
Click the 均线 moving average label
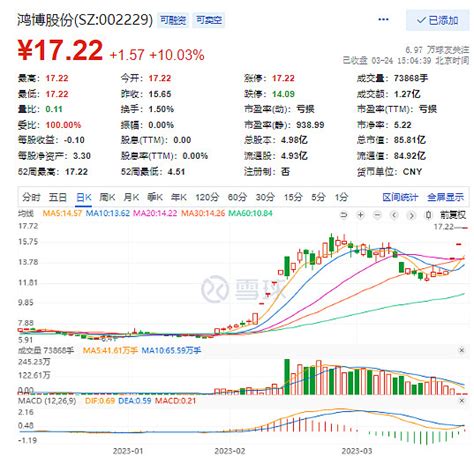(x=26, y=213)
